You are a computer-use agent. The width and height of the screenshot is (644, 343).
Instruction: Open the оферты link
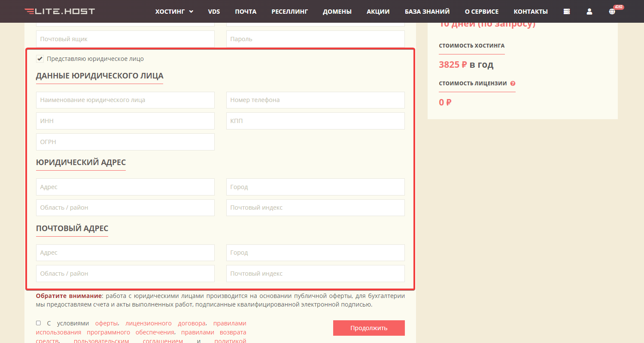pos(106,323)
